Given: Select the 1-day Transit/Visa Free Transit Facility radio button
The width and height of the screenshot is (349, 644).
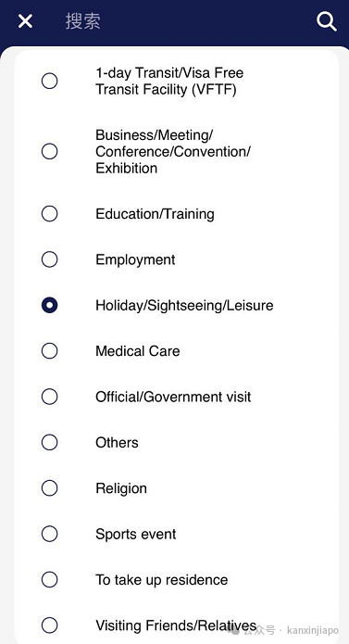Looking at the screenshot, I should tap(50, 81).
